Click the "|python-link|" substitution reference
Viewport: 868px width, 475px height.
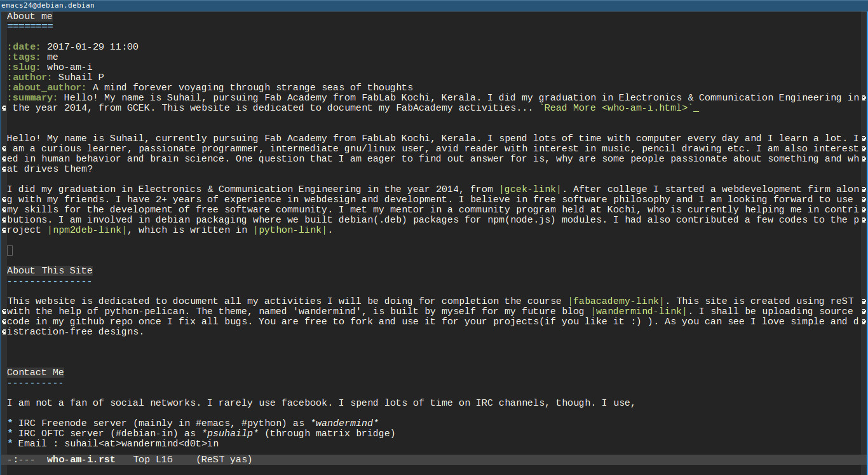point(291,230)
